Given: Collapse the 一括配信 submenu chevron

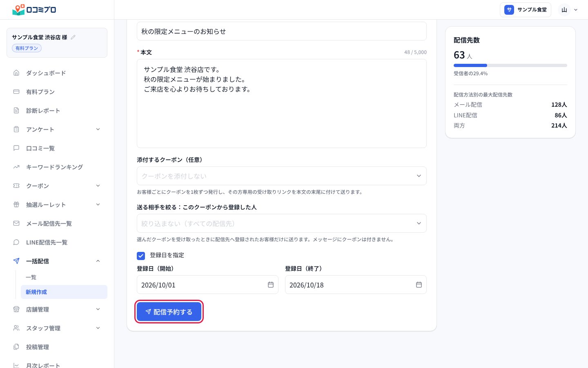Looking at the screenshot, I should pyautogui.click(x=98, y=261).
